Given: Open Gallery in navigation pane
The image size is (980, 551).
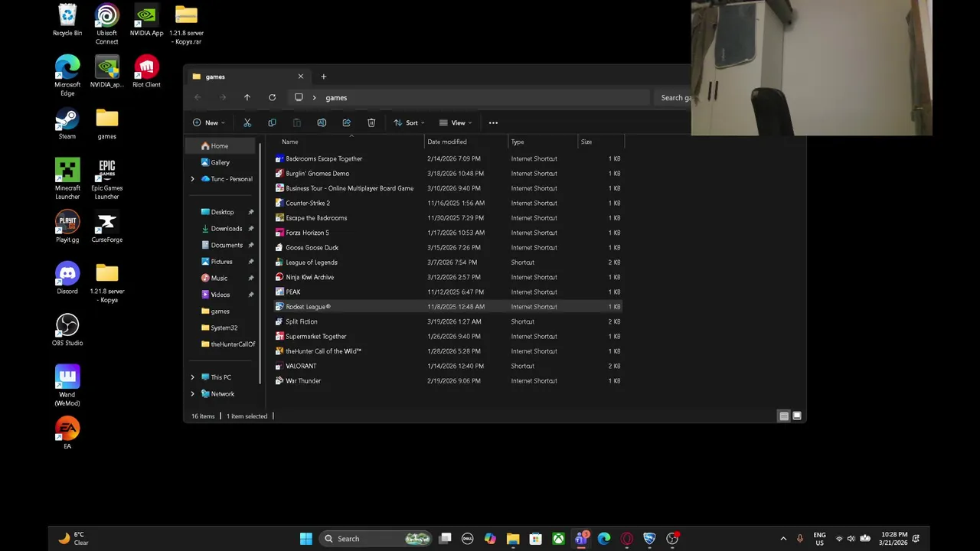Looking at the screenshot, I should (222, 162).
